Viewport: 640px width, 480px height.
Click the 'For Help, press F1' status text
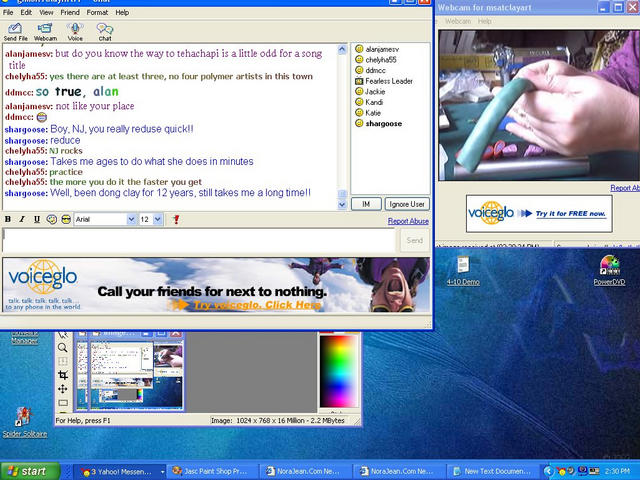tap(83, 420)
